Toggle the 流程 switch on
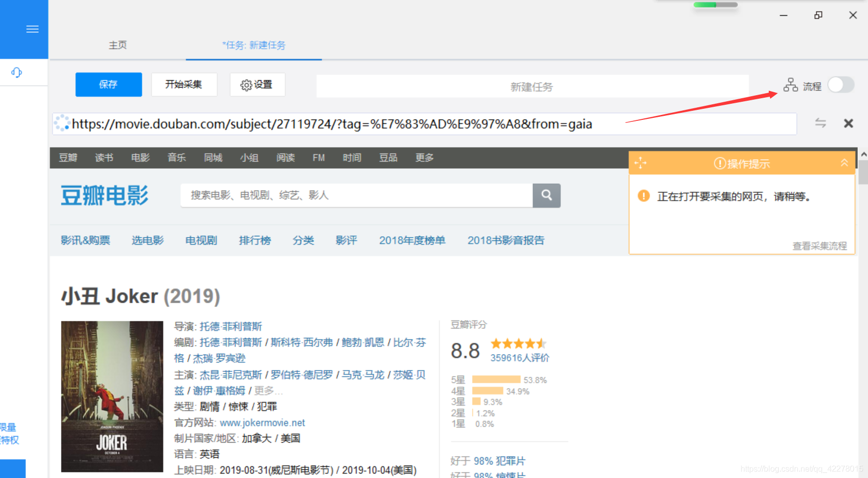The width and height of the screenshot is (868, 478). [x=841, y=85]
